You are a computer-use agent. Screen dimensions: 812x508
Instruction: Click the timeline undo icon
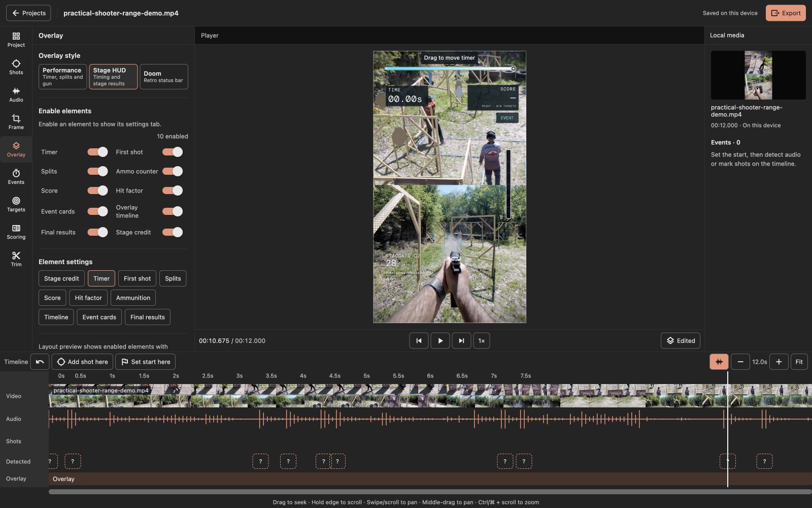[x=40, y=362]
